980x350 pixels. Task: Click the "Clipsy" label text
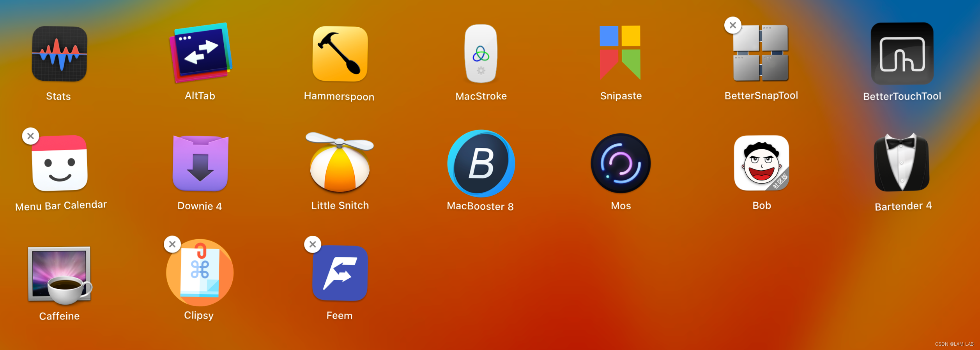pyautogui.click(x=199, y=316)
